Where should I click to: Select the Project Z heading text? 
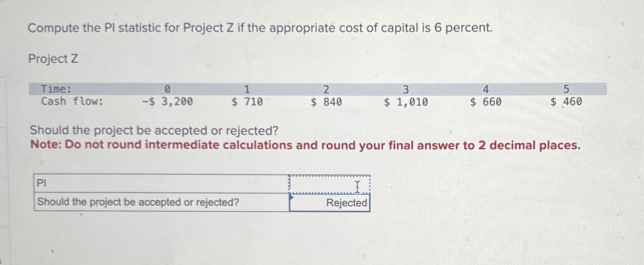53,59
